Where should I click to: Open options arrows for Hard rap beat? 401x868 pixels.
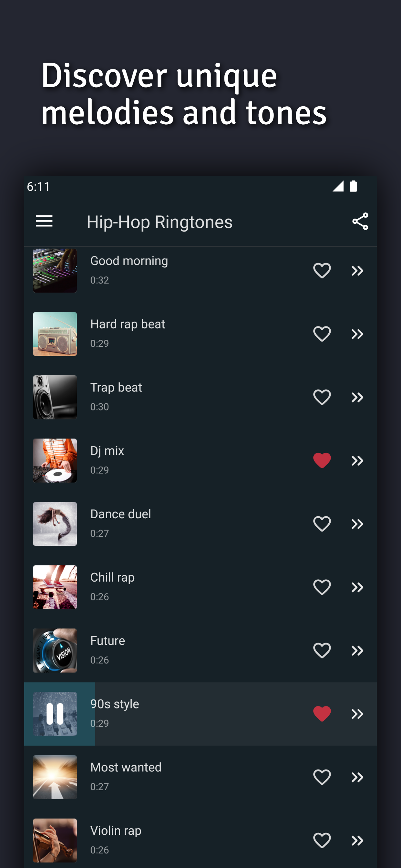click(x=357, y=334)
